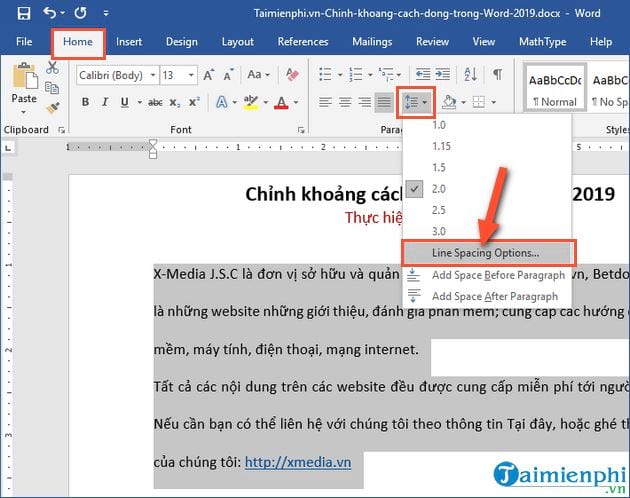Open the http://xmedia.vn link
Viewport: 630px width, 498px height.
pyautogui.click(x=298, y=463)
